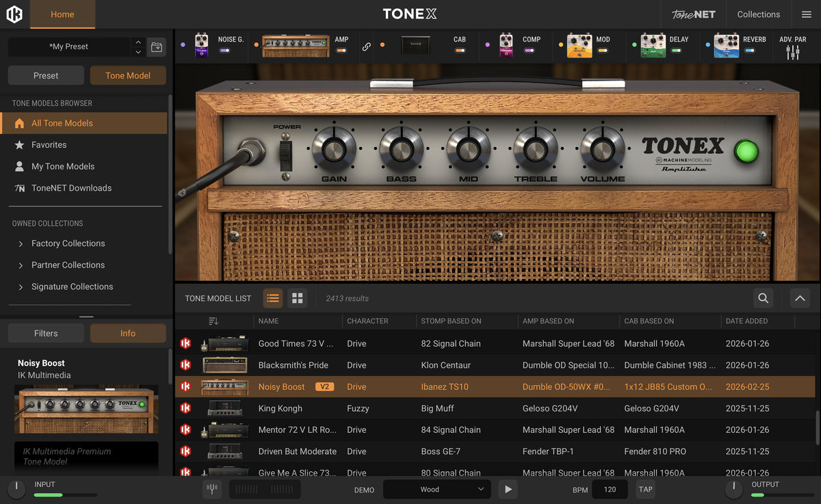Open the Info tab
Screen dimensions: 821x504
click(x=128, y=333)
